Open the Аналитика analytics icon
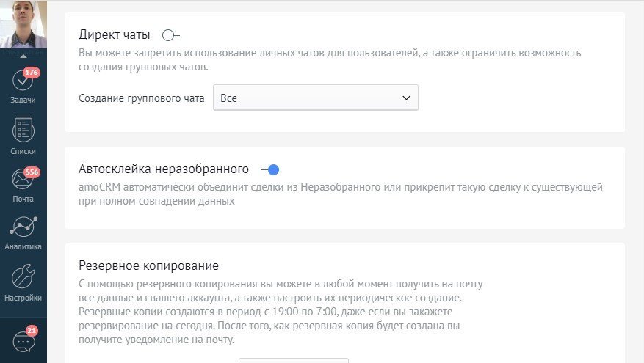Screen dimensions: 644x363 click(x=23, y=227)
